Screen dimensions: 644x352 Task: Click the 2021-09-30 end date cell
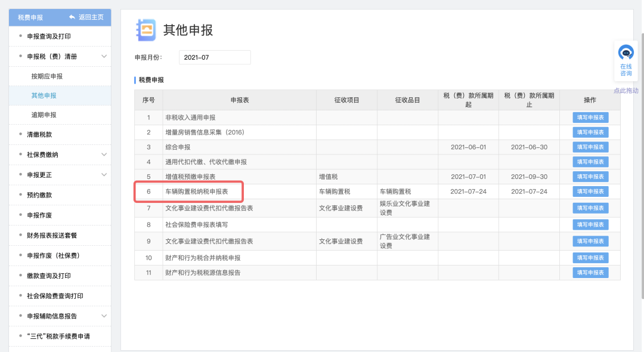[529, 177]
